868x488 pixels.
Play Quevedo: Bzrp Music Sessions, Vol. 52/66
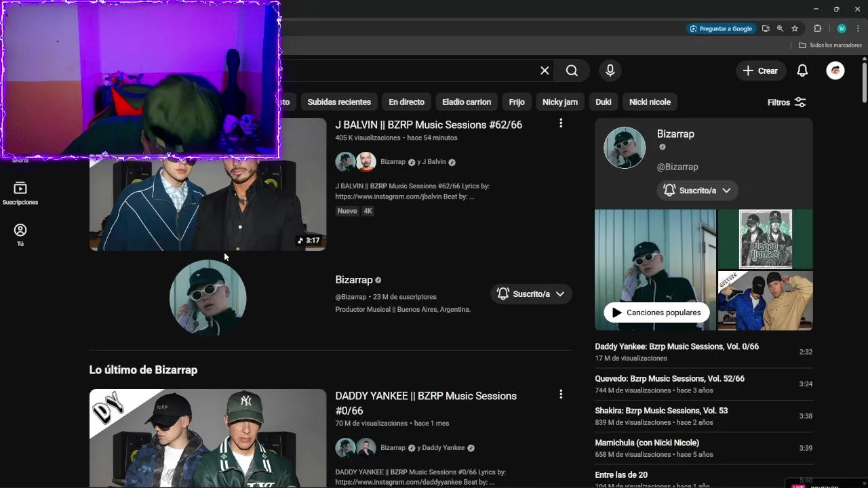point(703,384)
